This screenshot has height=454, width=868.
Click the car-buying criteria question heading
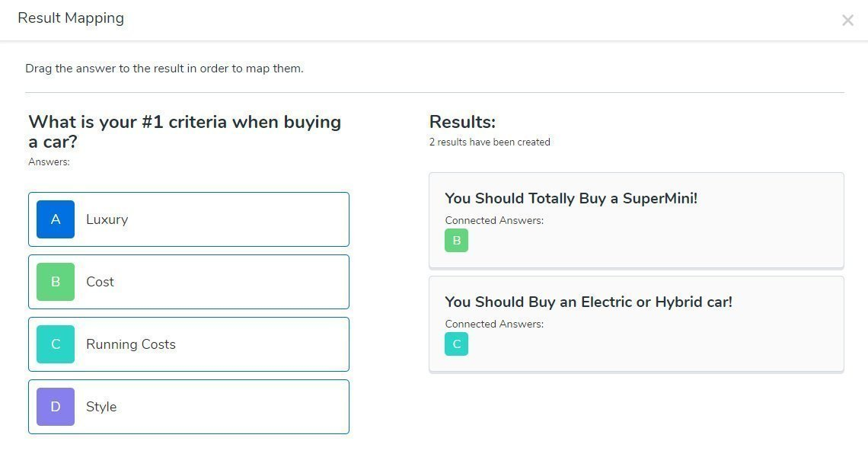[x=184, y=132]
